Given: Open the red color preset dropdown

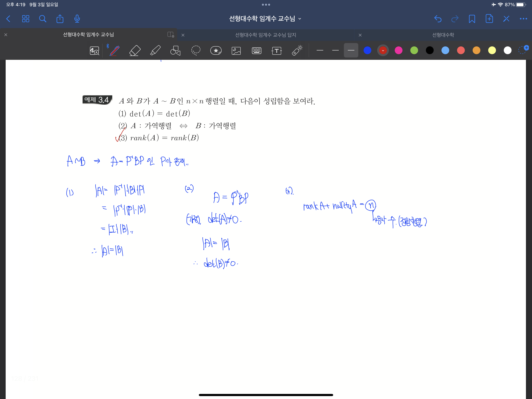Looking at the screenshot, I should [x=383, y=50].
